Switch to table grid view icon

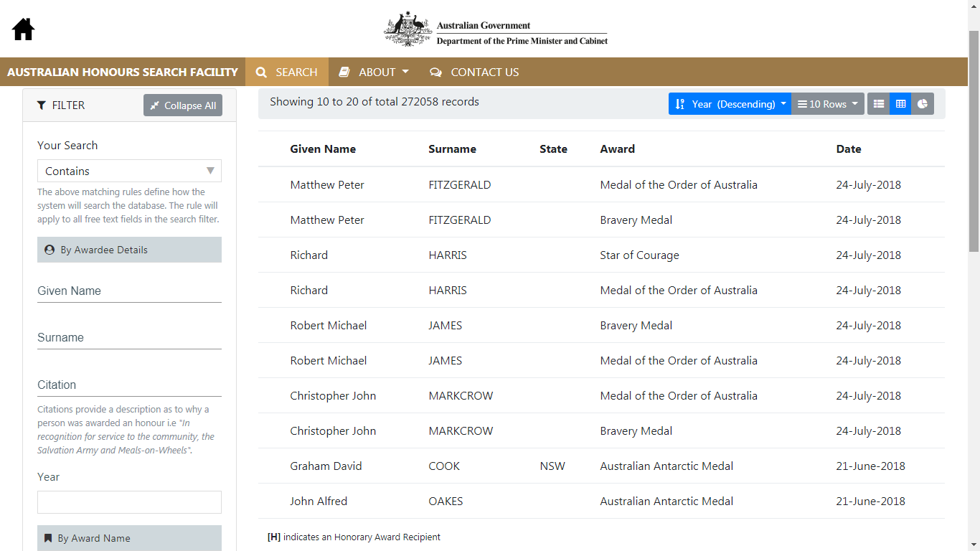[900, 104]
